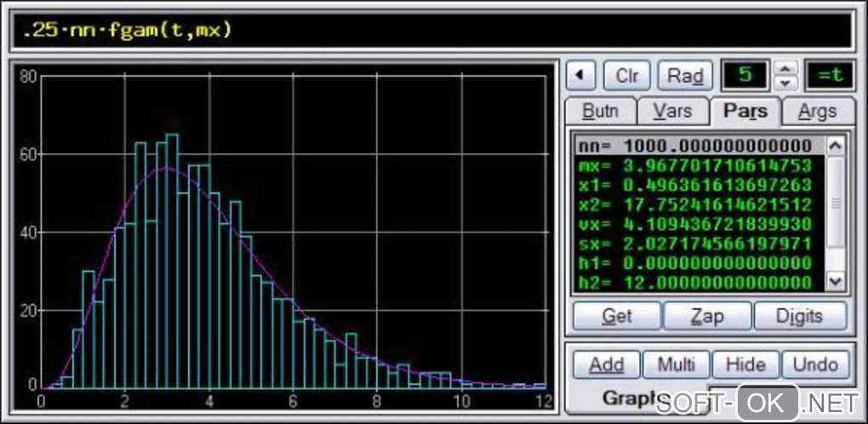
Task: Select the h1= 0.000 parameter row
Action: point(700,263)
